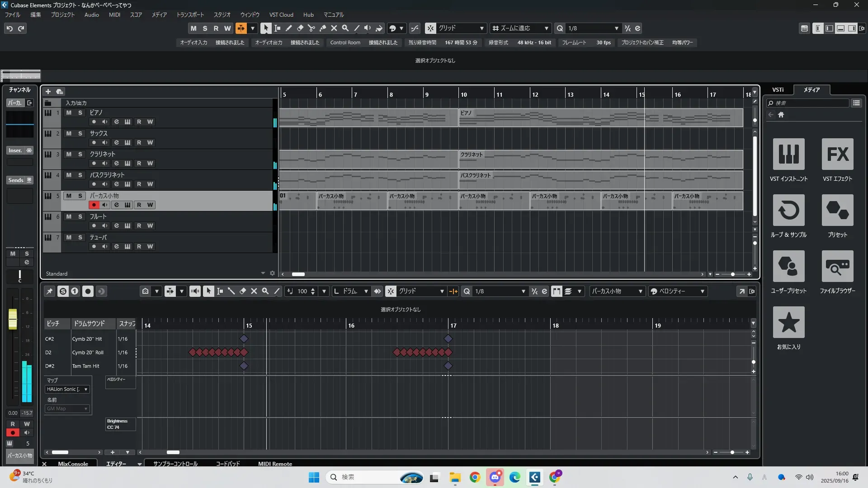Click the VSTi tab in right panel
Screen dimensions: 868x488
coord(778,90)
